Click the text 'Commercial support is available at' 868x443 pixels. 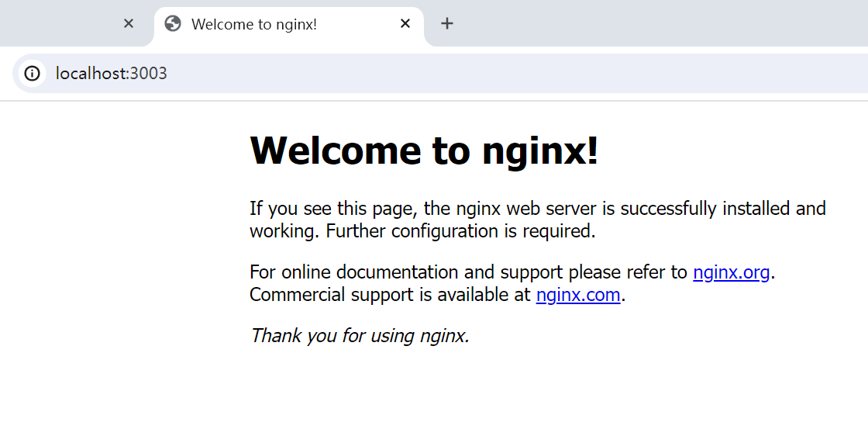point(391,294)
